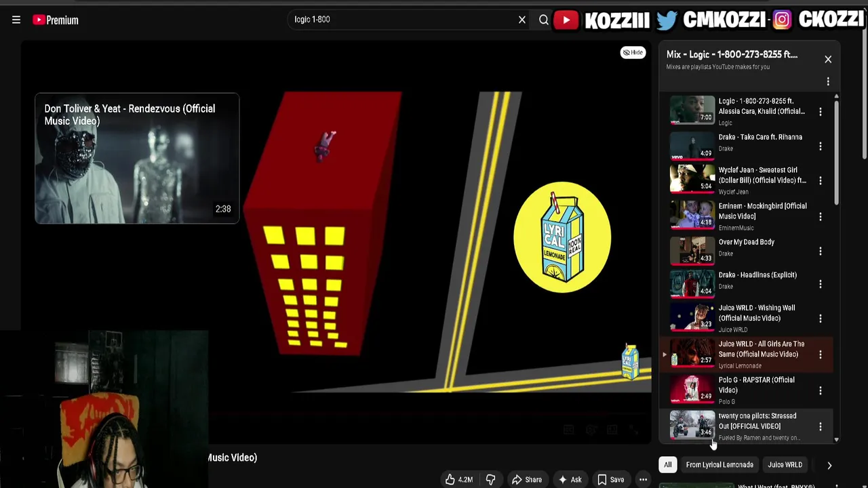The image size is (868, 488).
Task: Play Drake Take Care thumbnail in playlist
Action: 692,146
